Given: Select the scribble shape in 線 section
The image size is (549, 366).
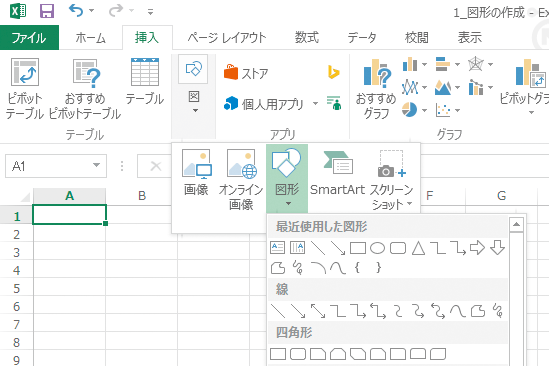Looking at the screenshot, I should coord(498,310).
